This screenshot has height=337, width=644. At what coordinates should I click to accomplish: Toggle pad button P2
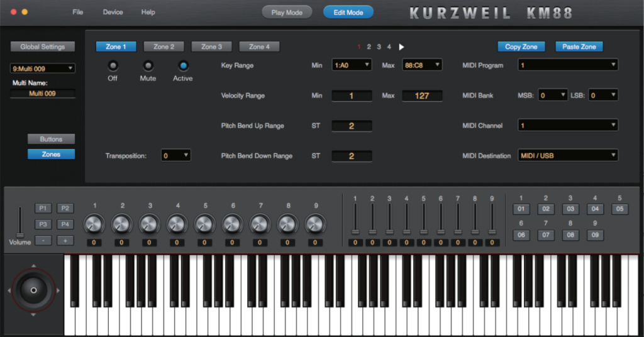[x=65, y=208]
